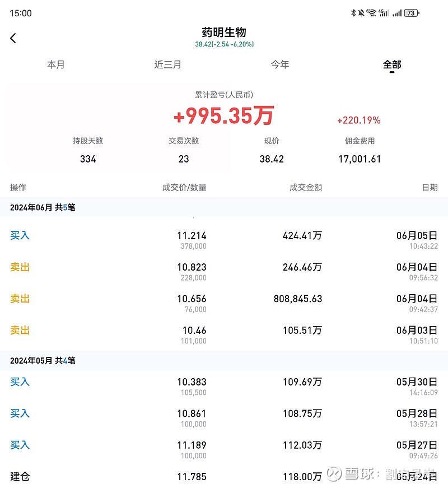This screenshot has width=448, height=488.
Task: Open the 卖出 record at price 10.656
Action: click(x=224, y=303)
